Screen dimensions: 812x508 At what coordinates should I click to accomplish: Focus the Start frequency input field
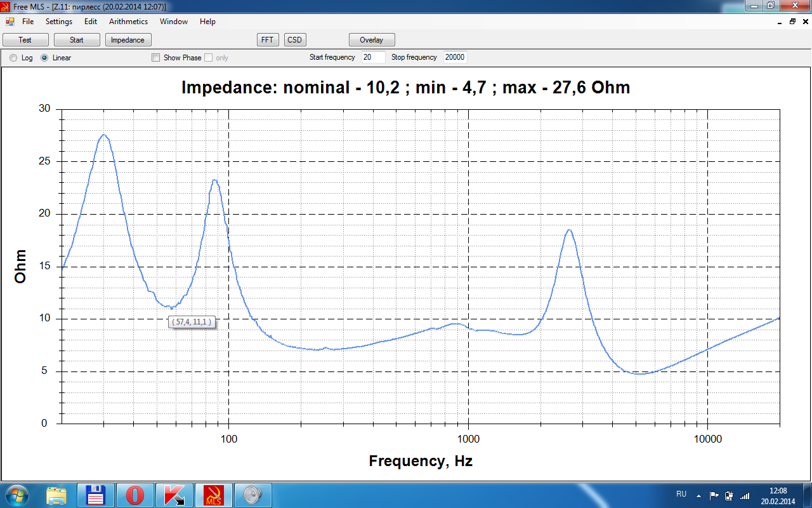click(373, 57)
